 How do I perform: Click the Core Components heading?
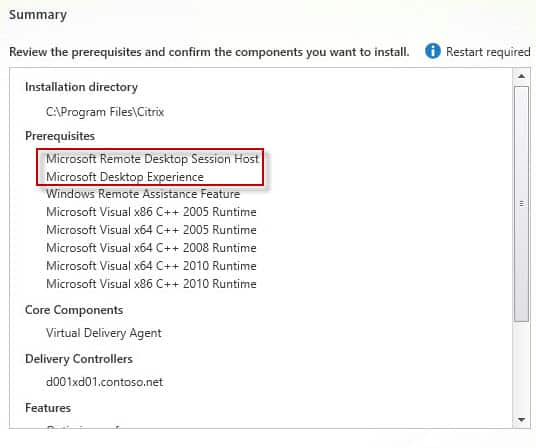click(x=74, y=310)
